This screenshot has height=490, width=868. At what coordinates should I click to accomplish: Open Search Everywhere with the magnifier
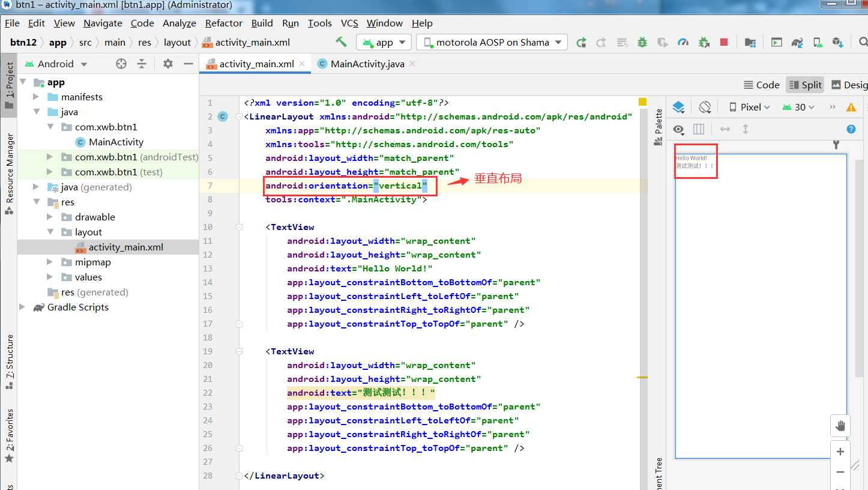[x=863, y=42]
